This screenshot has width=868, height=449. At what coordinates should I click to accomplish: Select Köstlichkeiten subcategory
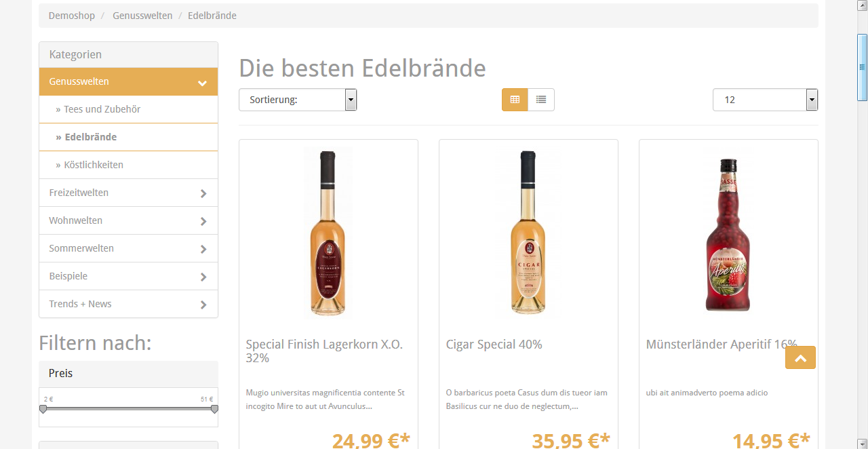[94, 165]
